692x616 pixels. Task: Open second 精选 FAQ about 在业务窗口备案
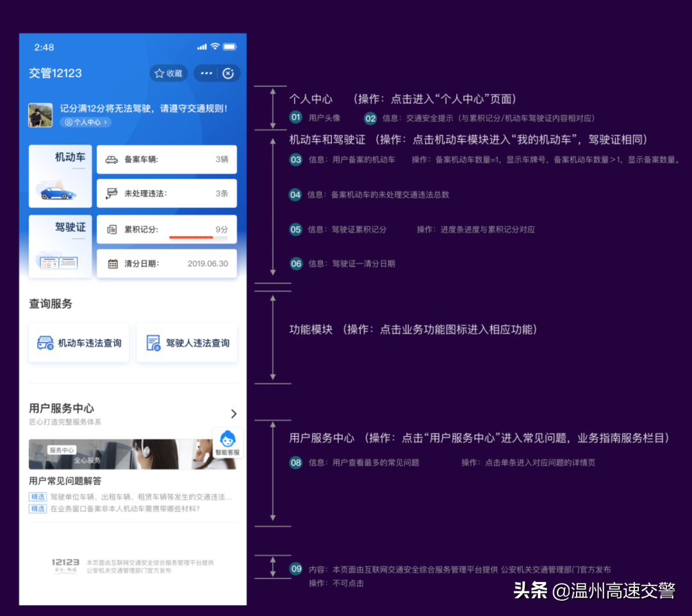click(x=114, y=509)
